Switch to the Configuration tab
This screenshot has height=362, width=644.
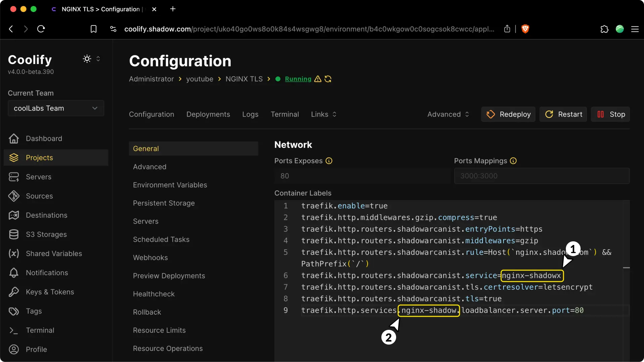click(x=152, y=114)
